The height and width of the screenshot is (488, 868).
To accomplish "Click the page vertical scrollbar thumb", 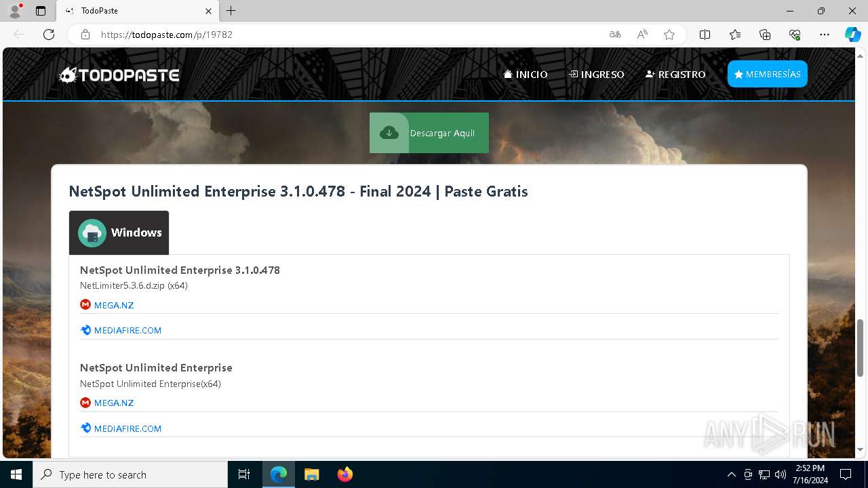I will pyautogui.click(x=860, y=348).
